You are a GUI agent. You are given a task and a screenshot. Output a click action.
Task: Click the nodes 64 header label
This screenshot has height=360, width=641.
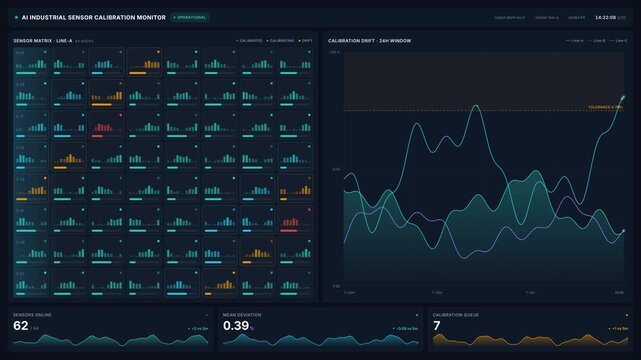pyautogui.click(x=576, y=18)
